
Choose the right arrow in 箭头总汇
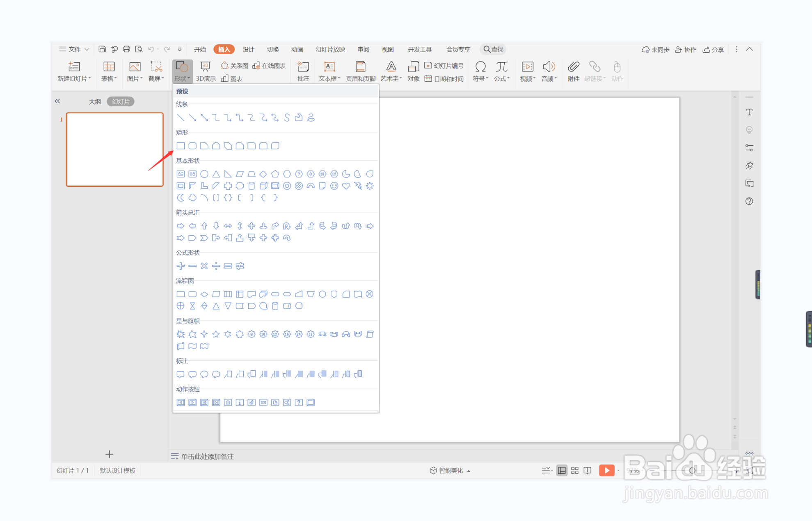(x=181, y=226)
